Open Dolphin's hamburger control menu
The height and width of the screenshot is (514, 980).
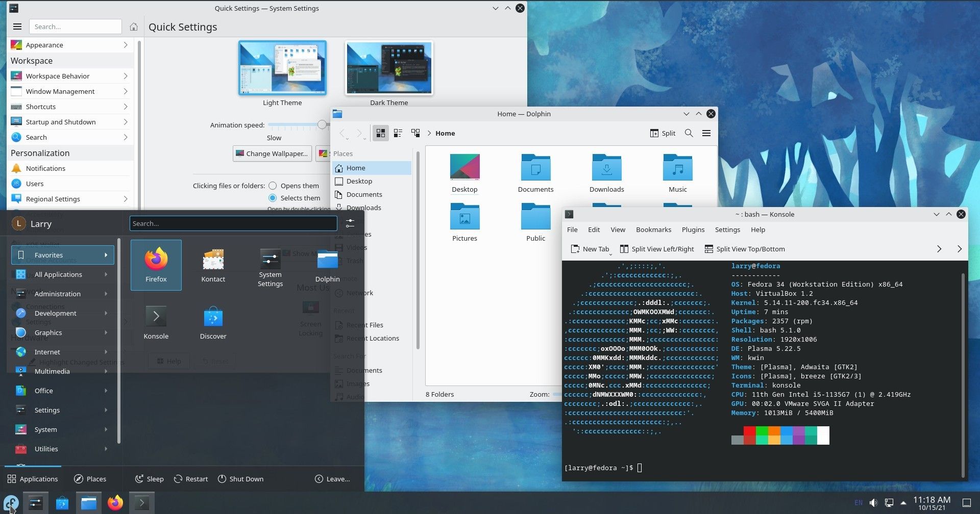pos(706,133)
